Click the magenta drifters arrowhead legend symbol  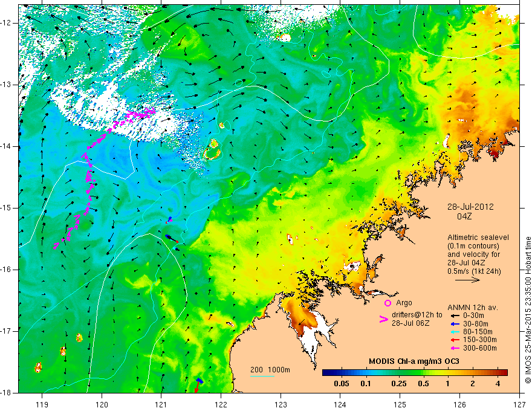tap(383, 319)
